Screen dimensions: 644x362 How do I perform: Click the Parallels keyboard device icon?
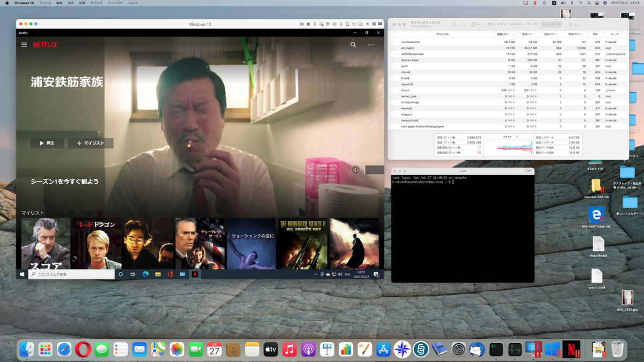coord(302,24)
